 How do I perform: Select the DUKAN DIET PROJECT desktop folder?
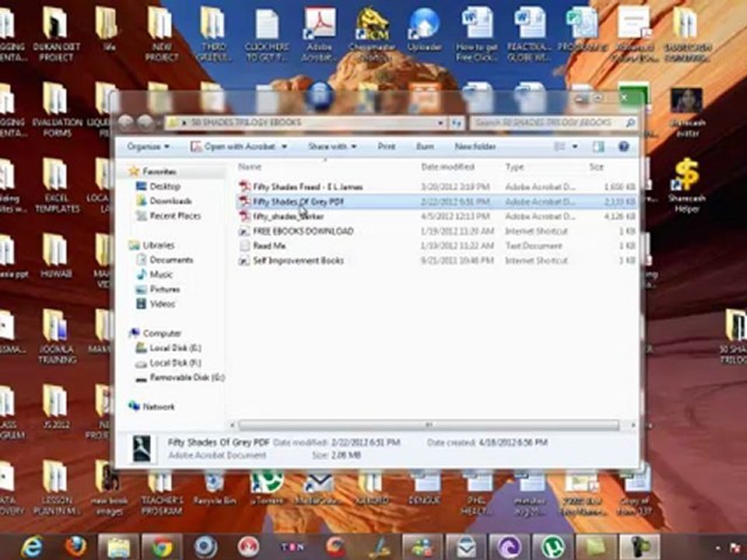[56, 34]
